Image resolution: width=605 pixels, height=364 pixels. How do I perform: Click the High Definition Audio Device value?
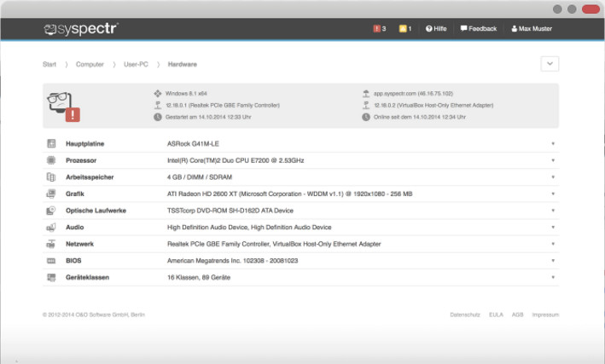tap(249, 228)
